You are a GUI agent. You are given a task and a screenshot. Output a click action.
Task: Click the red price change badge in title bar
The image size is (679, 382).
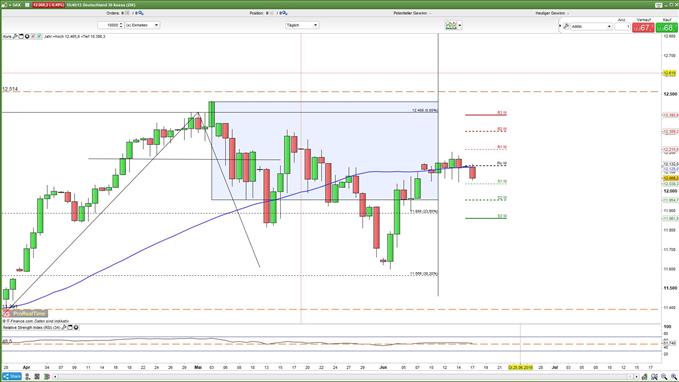coord(48,5)
